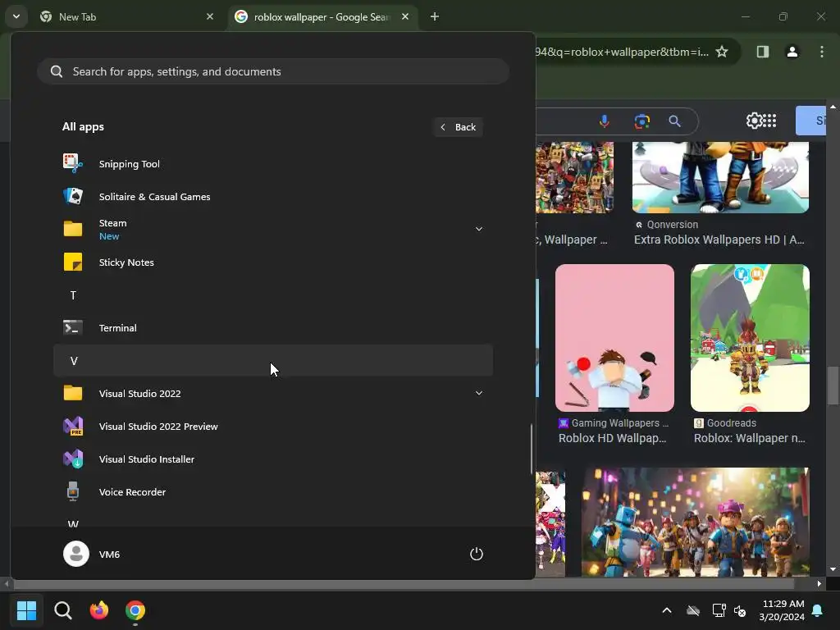Expand the Steam folder chevron
This screenshot has height=630, width=840.
click(479, 229)
